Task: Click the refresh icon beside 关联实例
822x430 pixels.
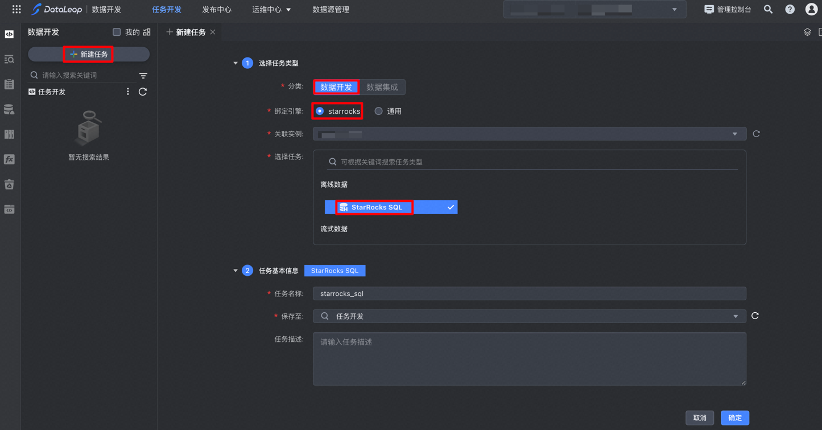Action: (x=756, y=134)
